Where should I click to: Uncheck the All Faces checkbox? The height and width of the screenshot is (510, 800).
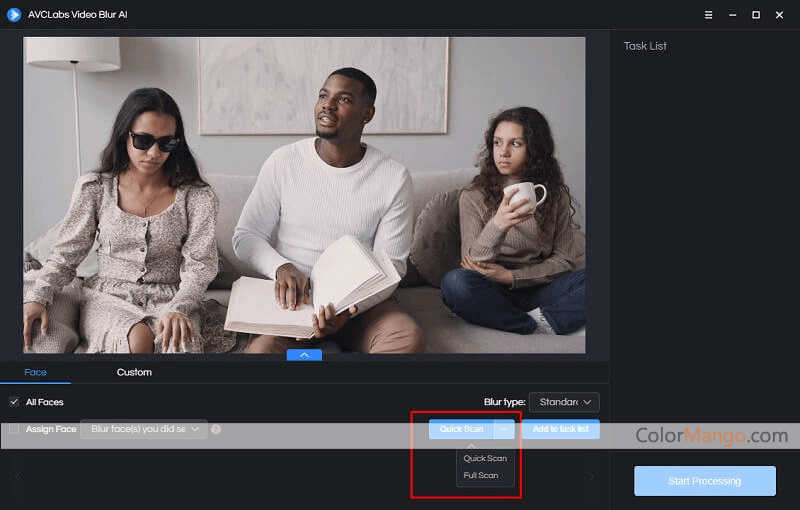click(x=14, y=402)
